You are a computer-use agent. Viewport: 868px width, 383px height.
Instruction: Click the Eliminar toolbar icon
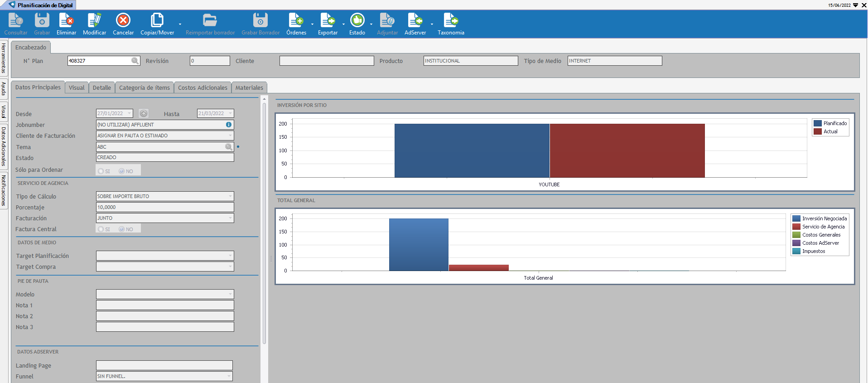[x=66, y=21]
